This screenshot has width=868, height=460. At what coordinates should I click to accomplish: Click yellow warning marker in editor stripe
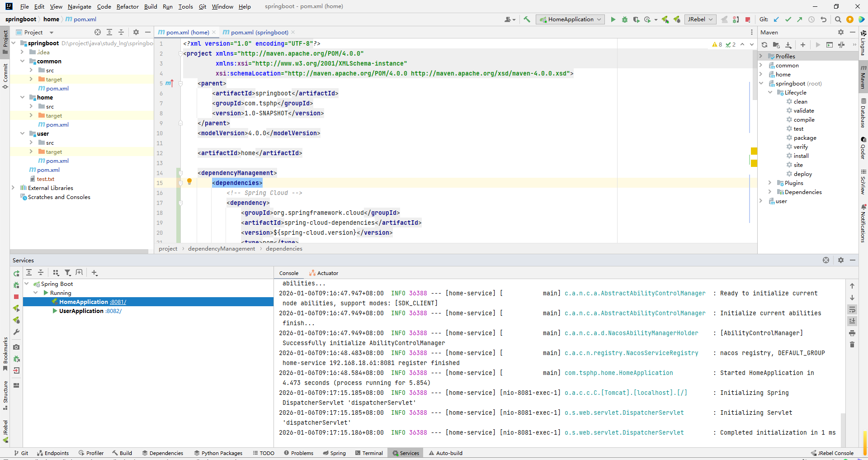pyautogui.click(x=754, y=151)
